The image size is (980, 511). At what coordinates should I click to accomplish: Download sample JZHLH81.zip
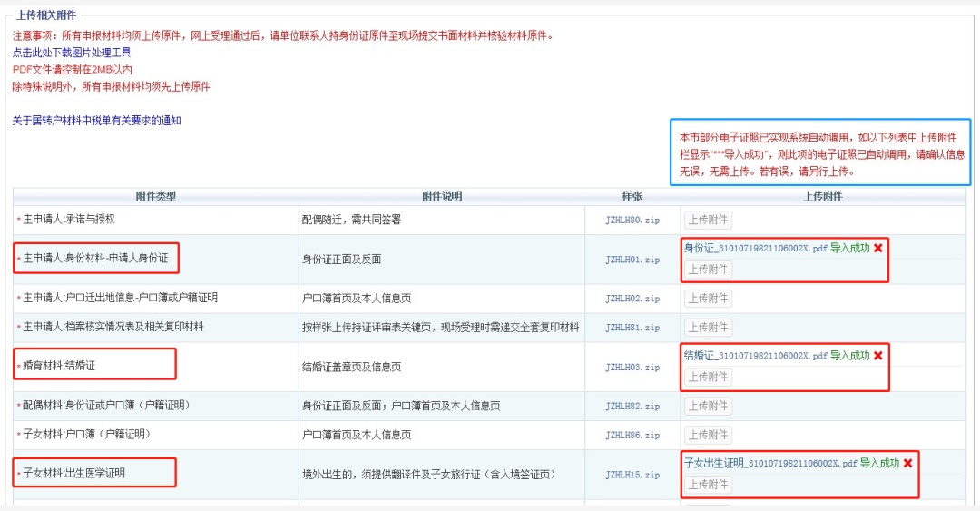click(632, 328)
